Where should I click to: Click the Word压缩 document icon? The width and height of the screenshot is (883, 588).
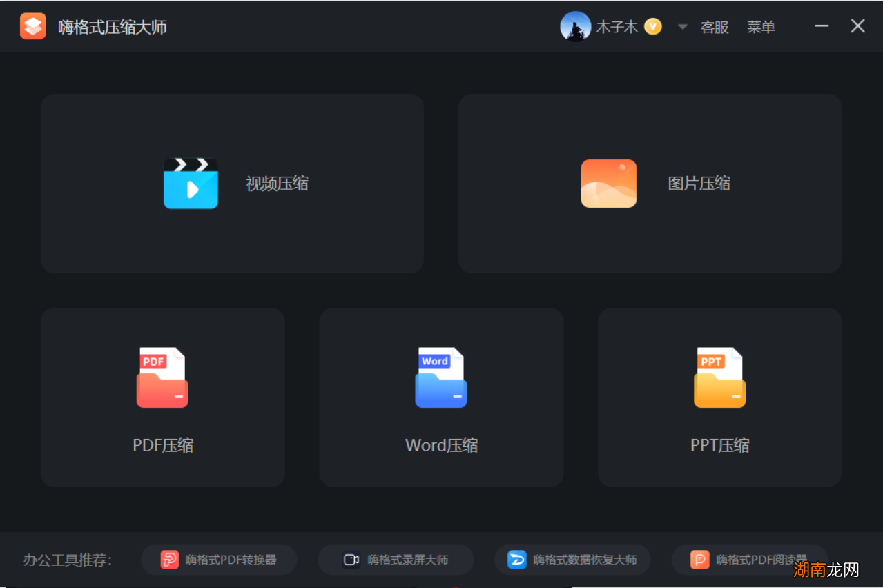[441, 378]
